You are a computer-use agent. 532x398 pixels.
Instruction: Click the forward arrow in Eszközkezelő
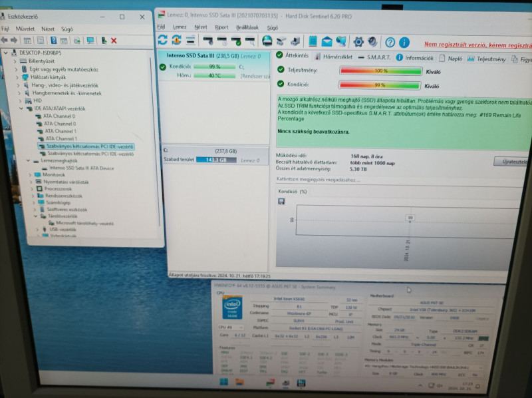(14, 41)
